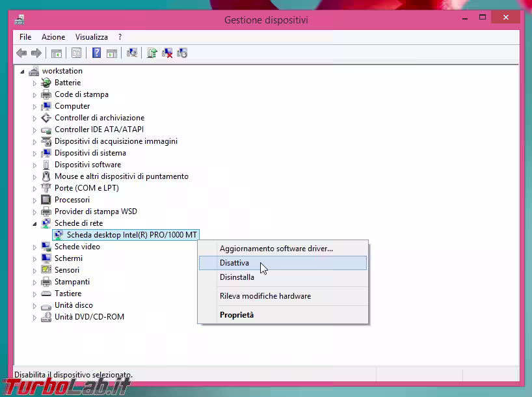This screenshot has width=532, height=397.
Task: Choose Rileva modifiche hardware in context menu
Action: pyautogui.click(x=283, y=296)
